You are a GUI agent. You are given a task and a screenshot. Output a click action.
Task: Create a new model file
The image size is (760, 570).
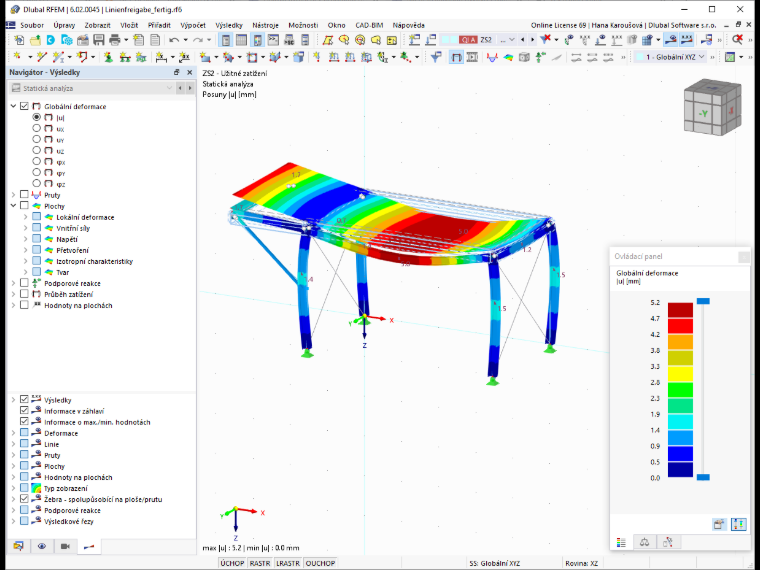pyautogui.click(x=19, y=40)
